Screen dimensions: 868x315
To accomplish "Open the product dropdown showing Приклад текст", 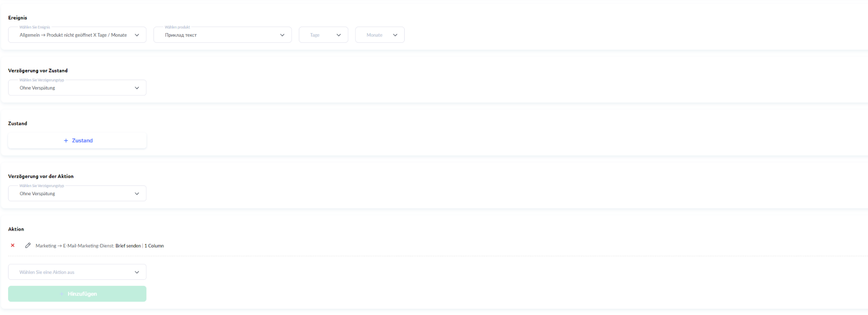I will click(x=217, y=35).
